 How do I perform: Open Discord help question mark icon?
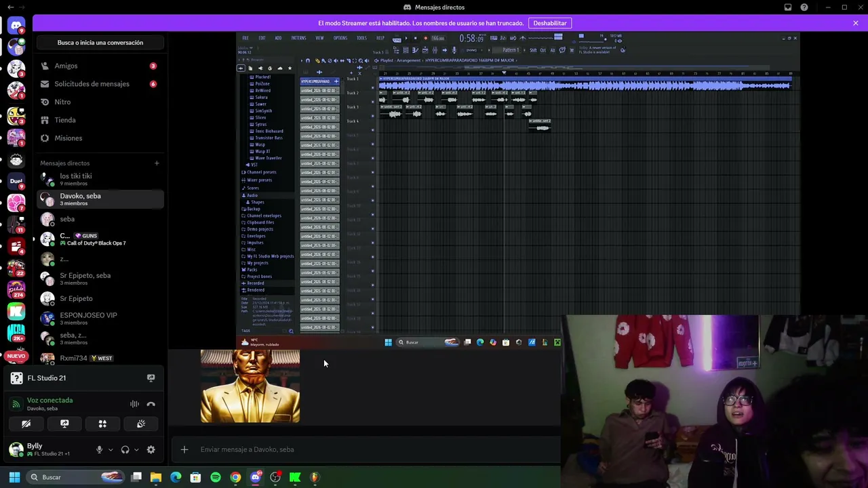(804, 7)
